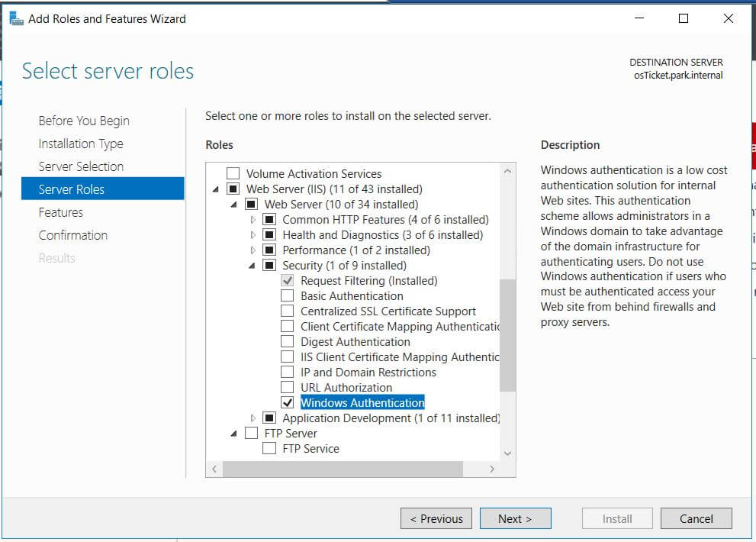Click the vertical scrollbar thumb in roles list

tap(508, 335)
